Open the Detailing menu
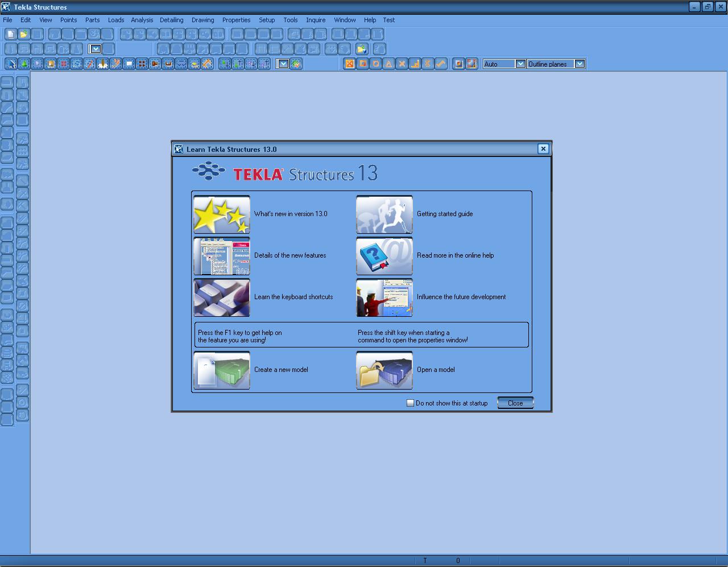 click(x=171, y=20)
